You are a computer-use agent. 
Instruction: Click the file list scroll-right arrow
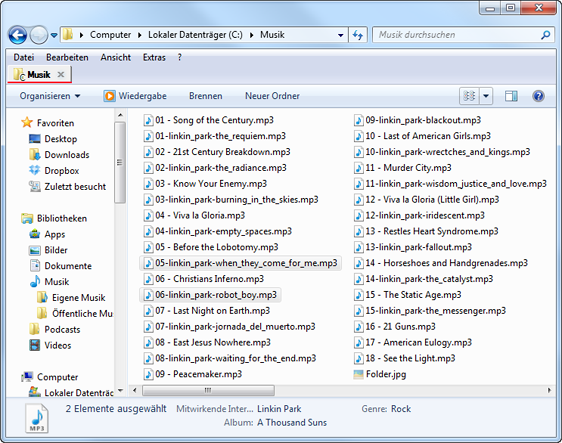[x=549, y=390]
